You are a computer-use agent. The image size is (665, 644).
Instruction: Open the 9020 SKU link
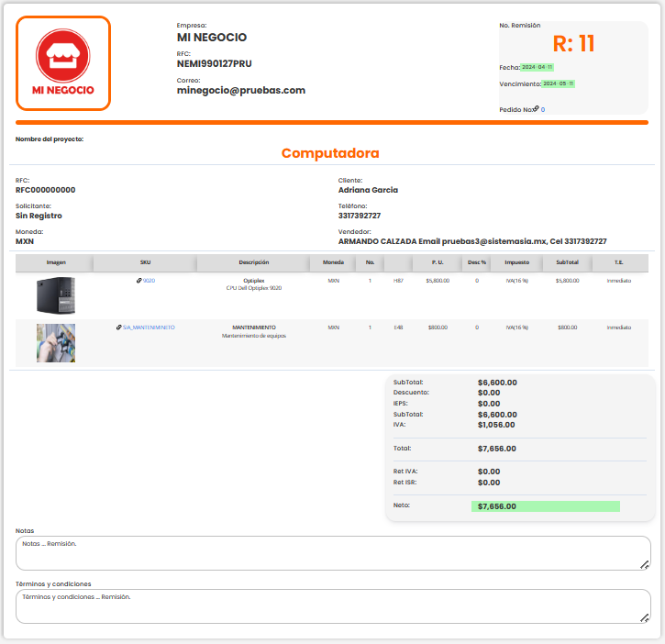coord(150,281)
